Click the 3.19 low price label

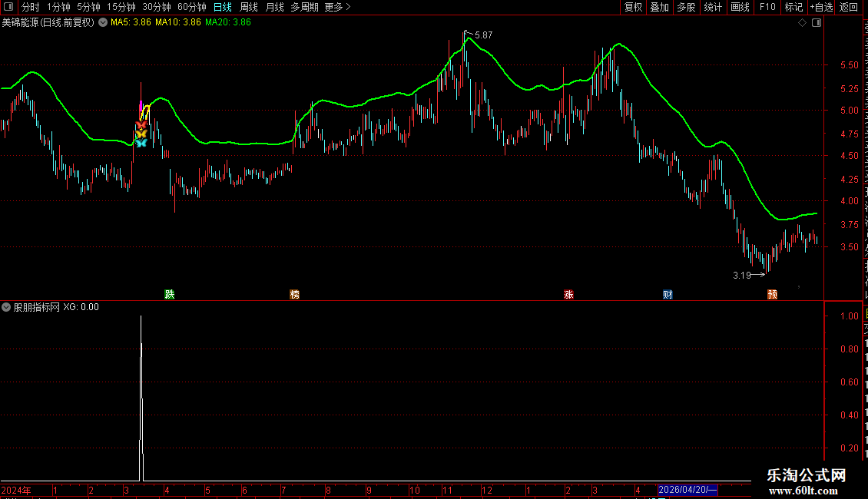pyautogui.click(x=742, y=275)
